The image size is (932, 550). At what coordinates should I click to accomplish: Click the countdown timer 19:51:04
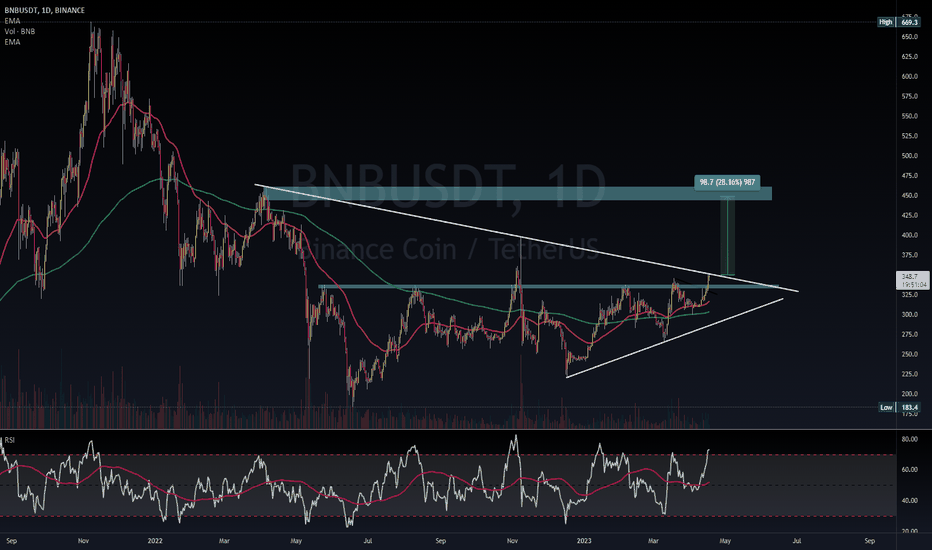tap(912, 285)
